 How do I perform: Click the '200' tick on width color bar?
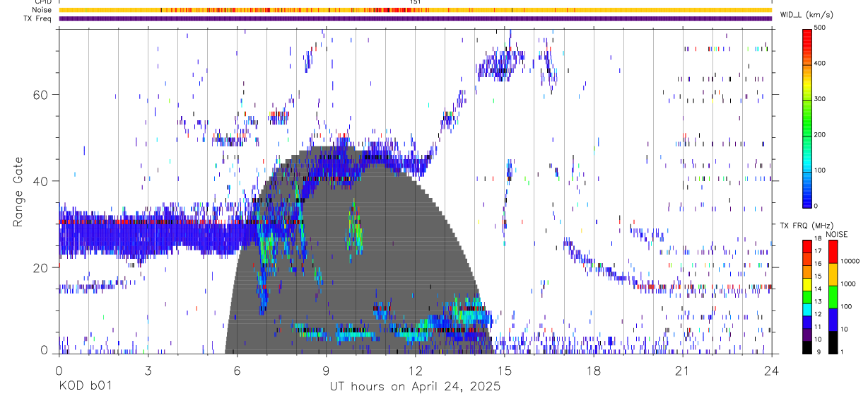coord(821,134)
